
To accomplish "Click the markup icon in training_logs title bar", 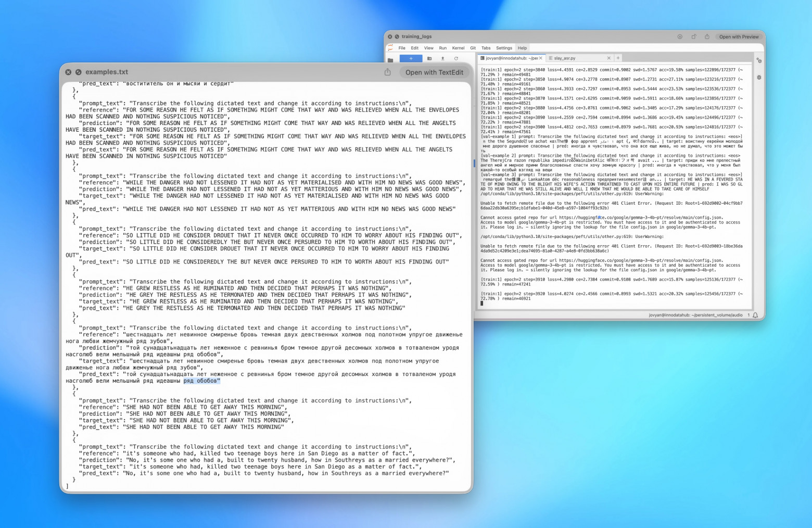I will pos(680,37).
